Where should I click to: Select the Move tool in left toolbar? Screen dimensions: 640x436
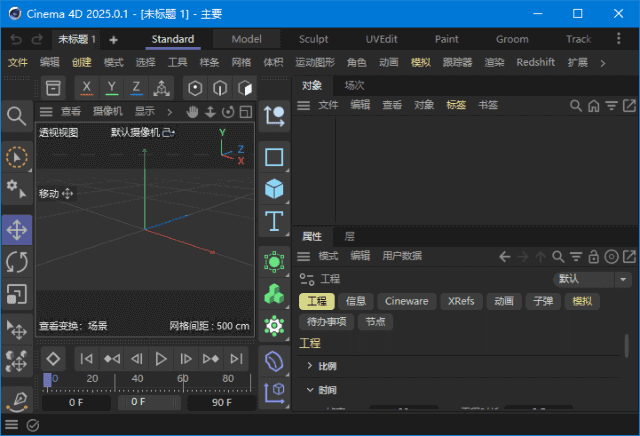pyautogui.click(x=17, y=230)
